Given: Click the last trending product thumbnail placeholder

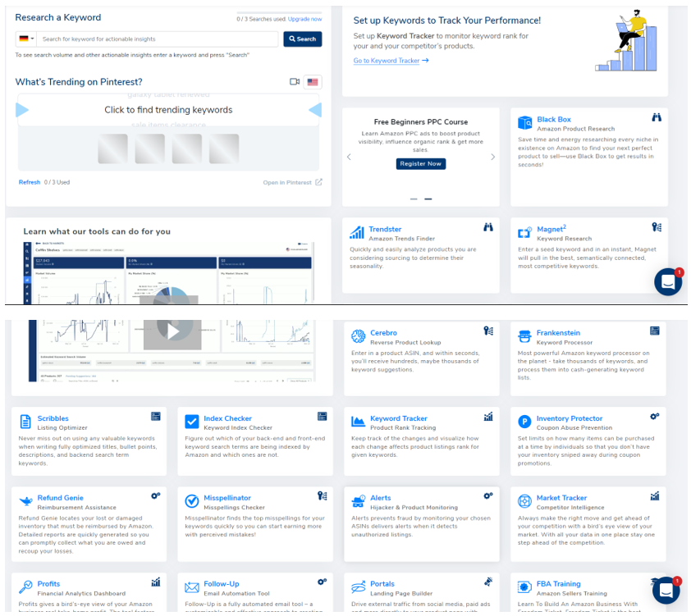Looking at the screenshot, I should click(x=224, y=148).
